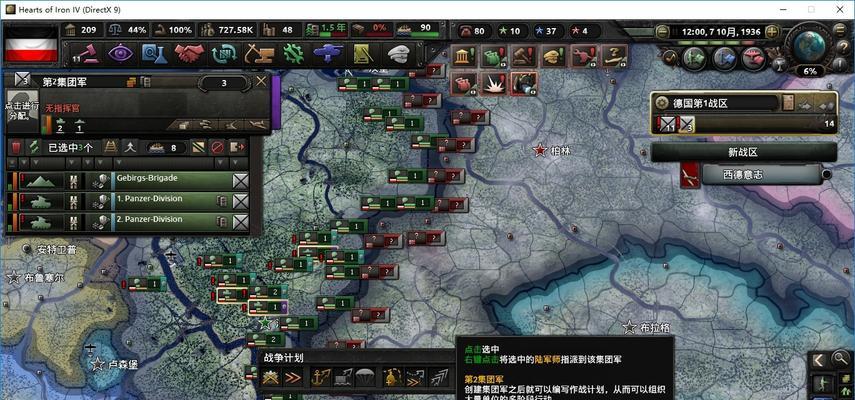Delete selected units with red trash icon

coord(17,147)
